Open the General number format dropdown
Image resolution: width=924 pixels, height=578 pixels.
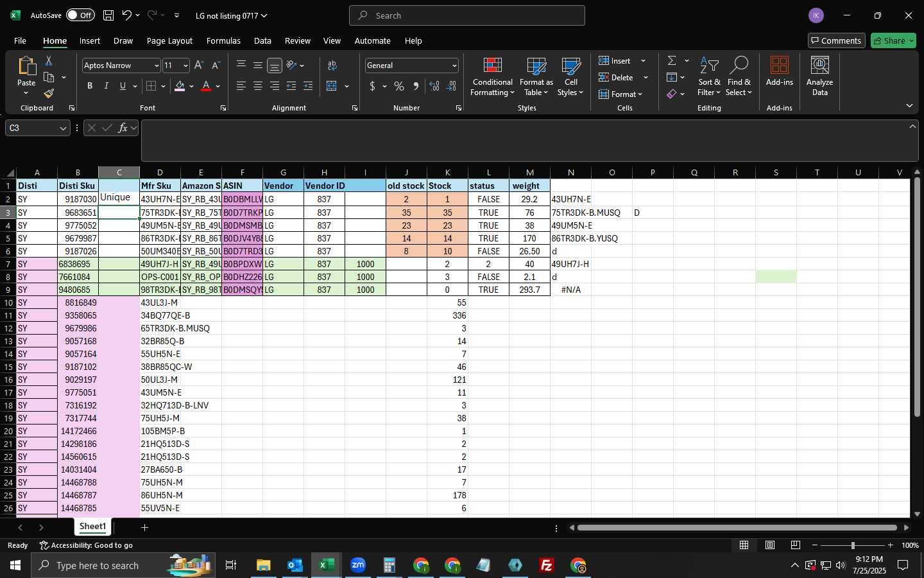click(454, 66)
